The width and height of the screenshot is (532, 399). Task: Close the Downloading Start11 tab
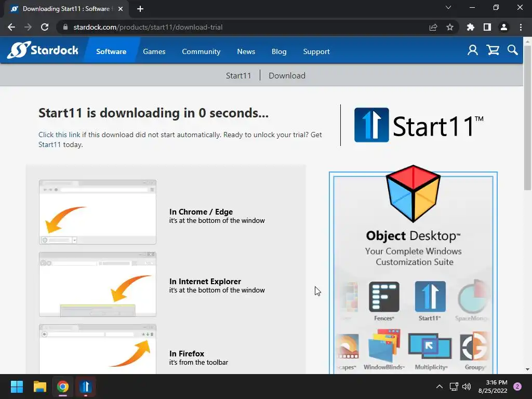[x=121, y=9]
